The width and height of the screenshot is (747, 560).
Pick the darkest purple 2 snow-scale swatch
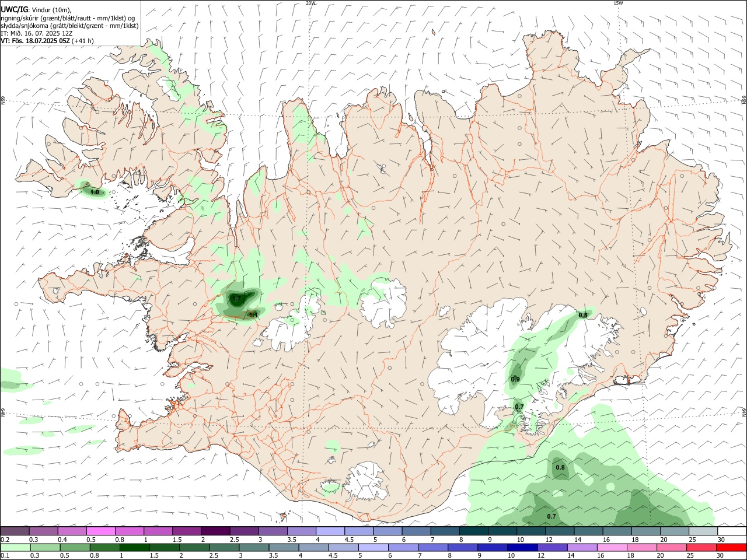pos(215,531)
